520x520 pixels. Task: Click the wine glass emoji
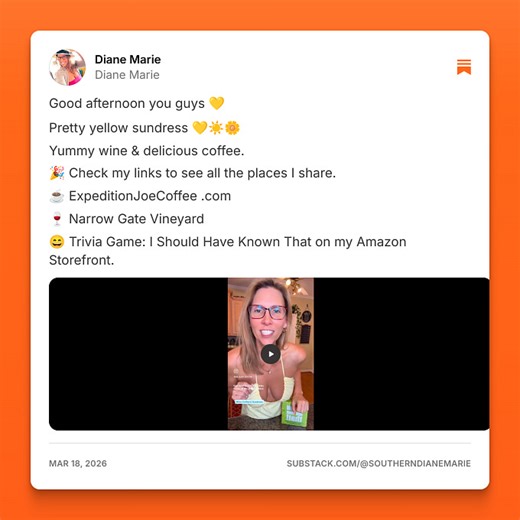click(x=57, y=219)
